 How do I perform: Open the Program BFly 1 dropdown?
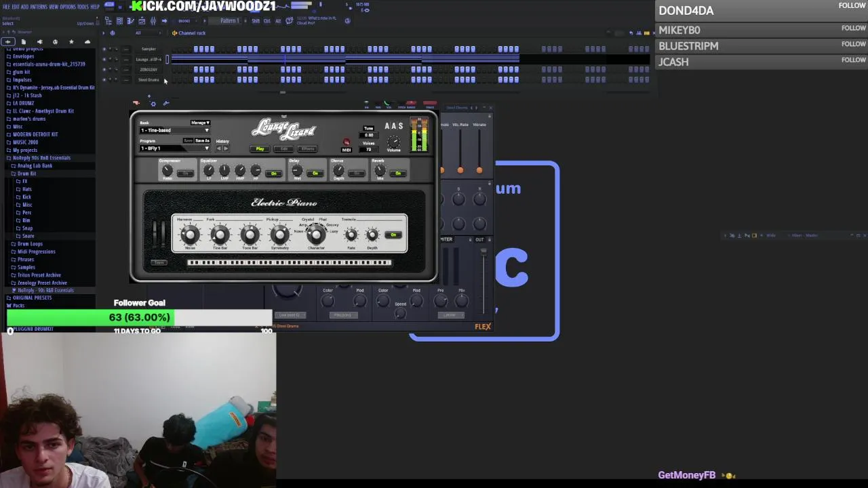click(174, 148)
